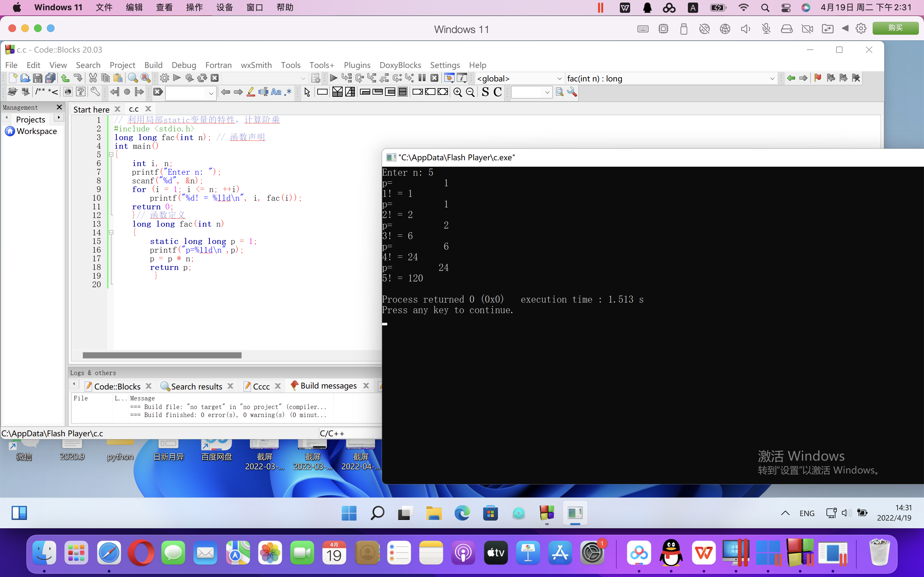Open Microsoft Edge from the Windows taskbar
The height and width of the screenshot is (577, 924).
pos(462,513)
